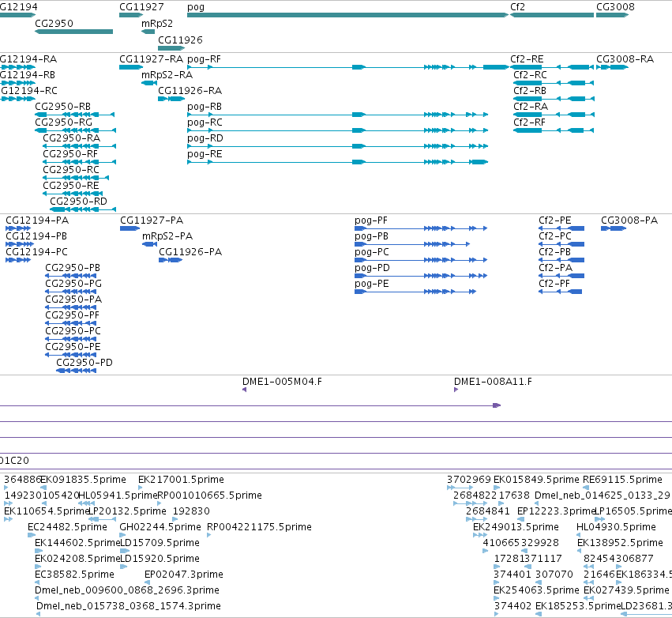The width and height of the screenshot is (672, 618).
Task: Select EST EK015849.5prime
Action: coord(497,488)
